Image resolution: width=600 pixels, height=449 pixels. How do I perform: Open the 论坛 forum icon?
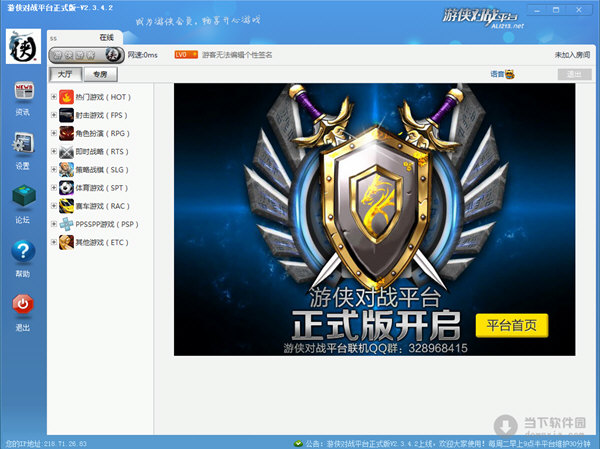pos(24,196)
